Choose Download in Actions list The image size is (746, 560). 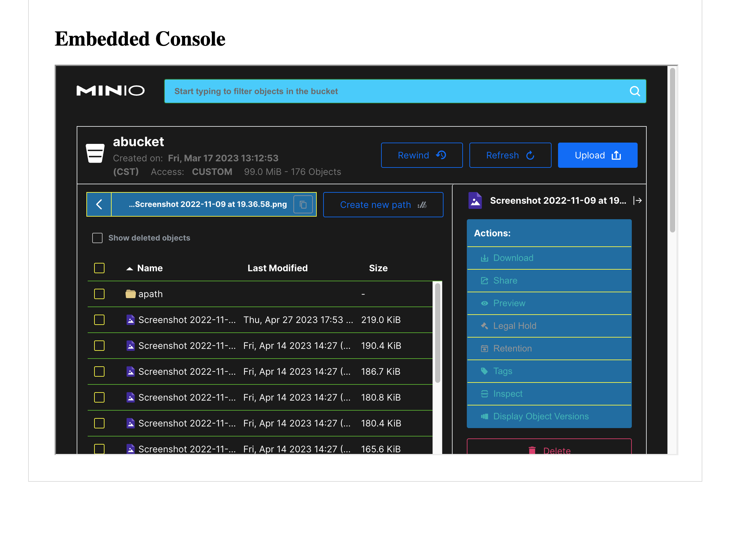pos(549,258)
